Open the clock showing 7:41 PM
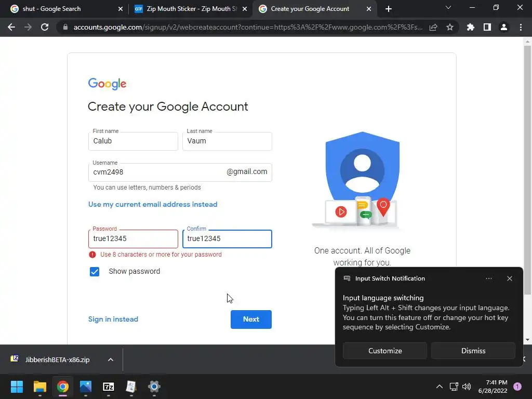 [x=493, y=387]
